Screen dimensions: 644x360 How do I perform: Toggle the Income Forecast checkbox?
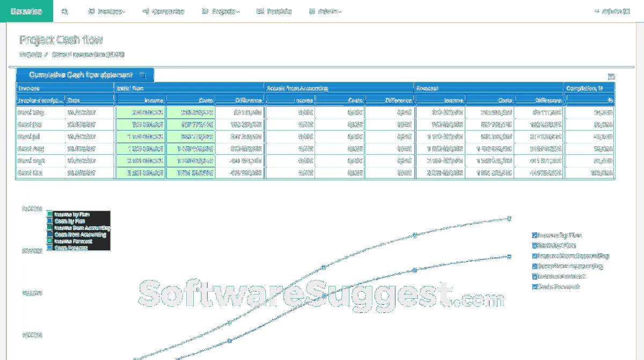(535, 277)
